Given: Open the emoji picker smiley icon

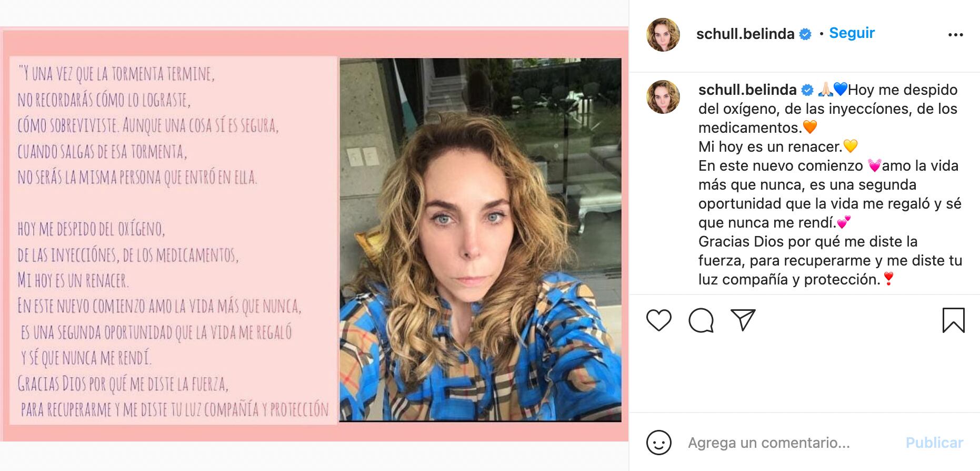Looking at the screenshot, I should click(658, 443).
